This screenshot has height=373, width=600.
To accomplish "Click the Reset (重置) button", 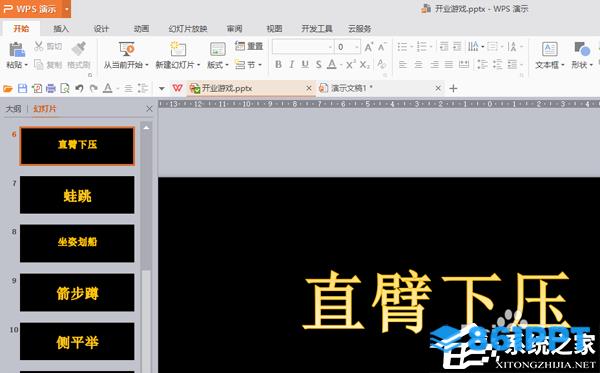I will 249,46.
